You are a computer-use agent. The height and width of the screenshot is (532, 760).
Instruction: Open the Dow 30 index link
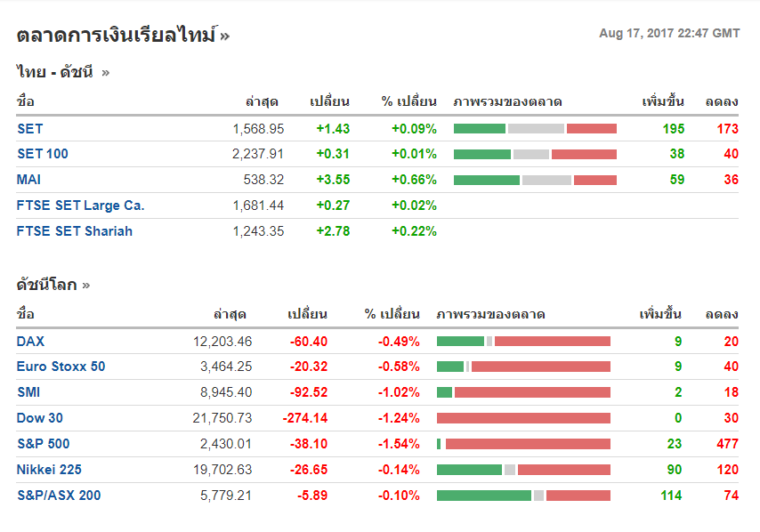click(40, 418)
